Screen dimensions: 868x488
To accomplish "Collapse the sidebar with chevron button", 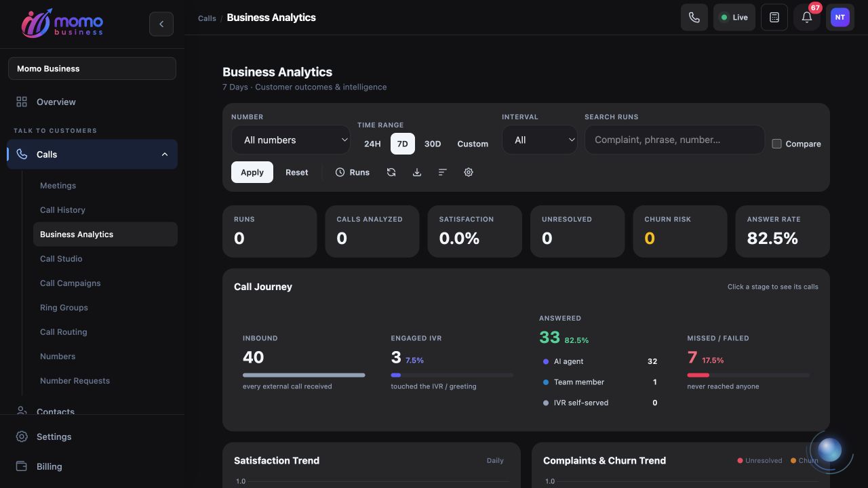I will click(161, 24).
